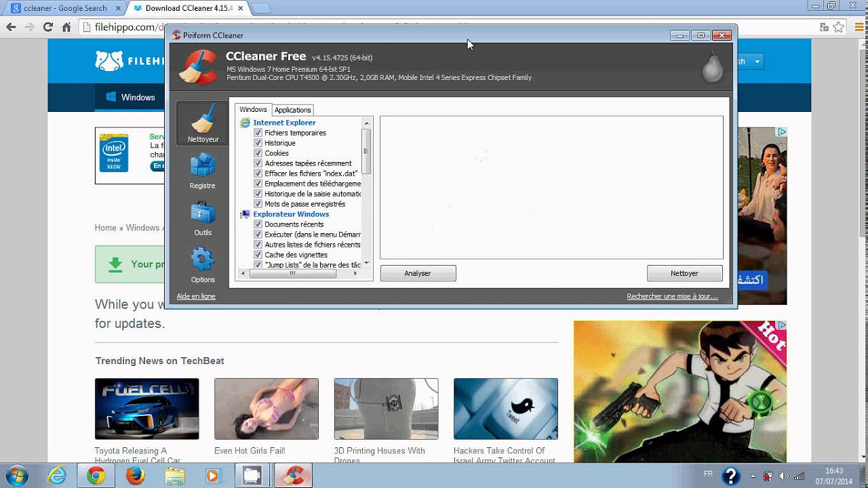Go to Chrome home page button

click(x=66, y=27)
